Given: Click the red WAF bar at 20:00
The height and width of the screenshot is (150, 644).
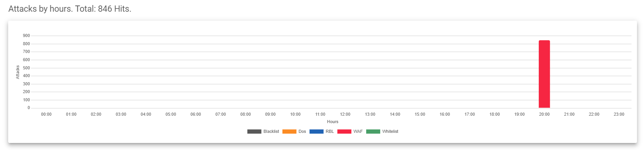Looking at the screenshot, I should coord(544,74).
